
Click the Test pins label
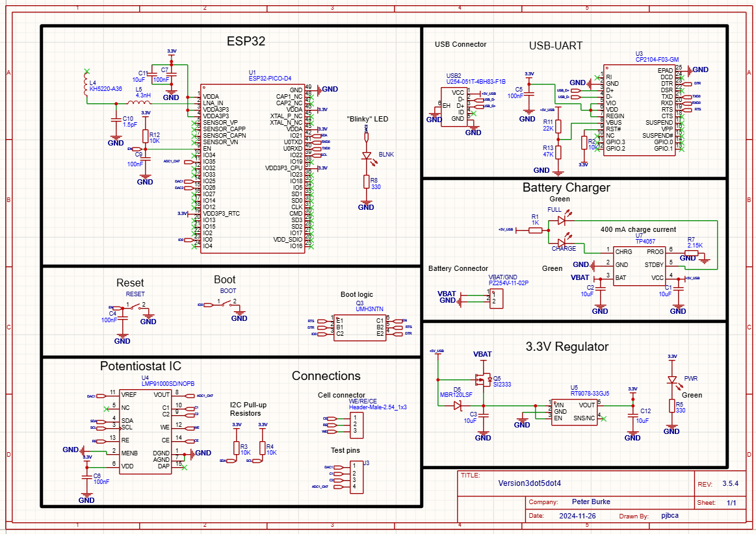coord(345,450)
